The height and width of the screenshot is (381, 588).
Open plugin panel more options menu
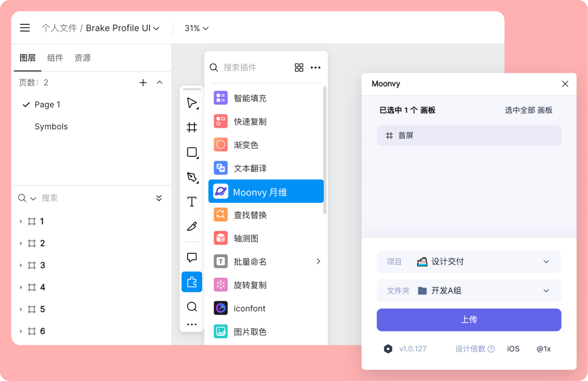coord(315,68)
